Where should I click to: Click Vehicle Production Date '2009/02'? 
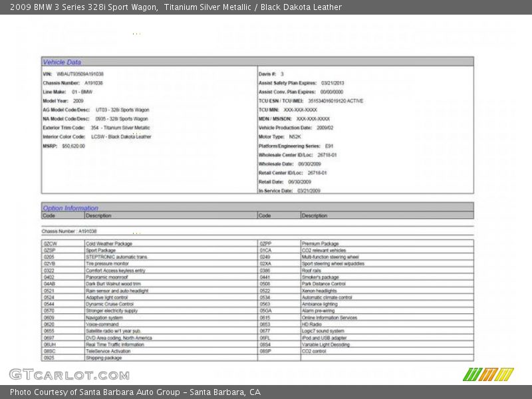[x=325, y=128]
